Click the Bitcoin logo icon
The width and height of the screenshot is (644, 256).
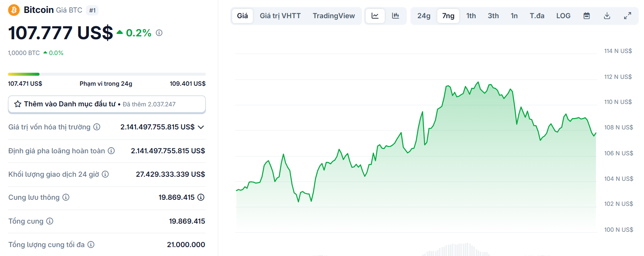coord(14,10)
